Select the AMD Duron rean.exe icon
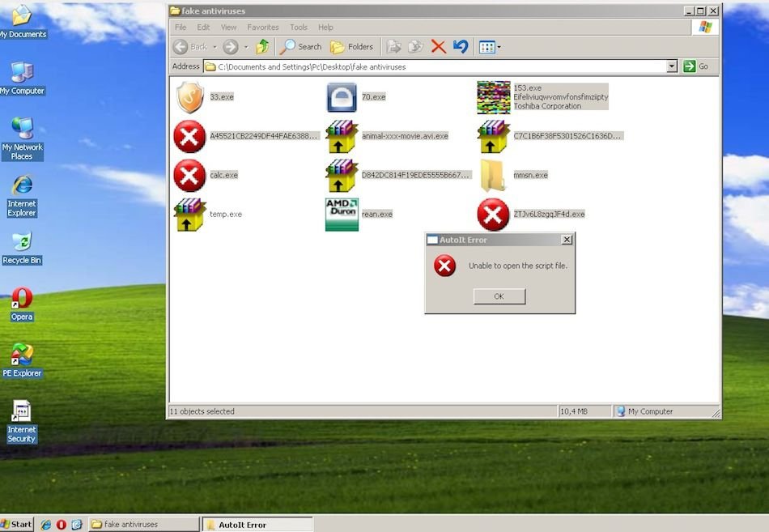Image resolution: width=769 pixels, height=532 pixels. 341,215
